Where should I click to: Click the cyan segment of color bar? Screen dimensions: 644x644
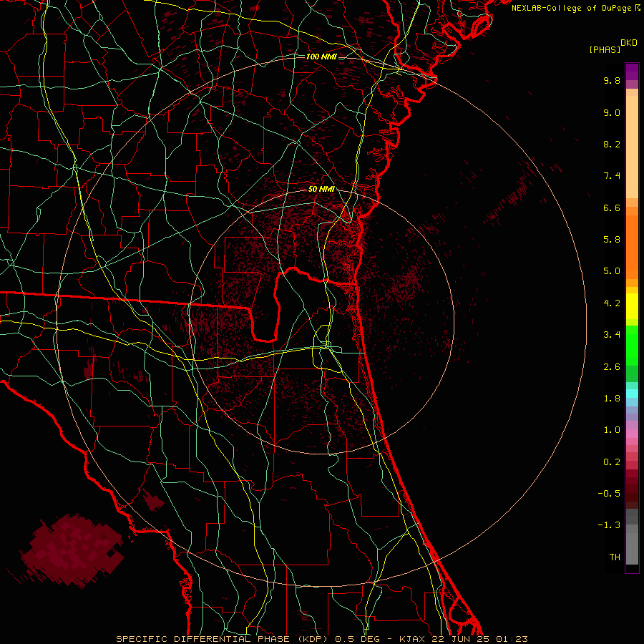point(632,394)
